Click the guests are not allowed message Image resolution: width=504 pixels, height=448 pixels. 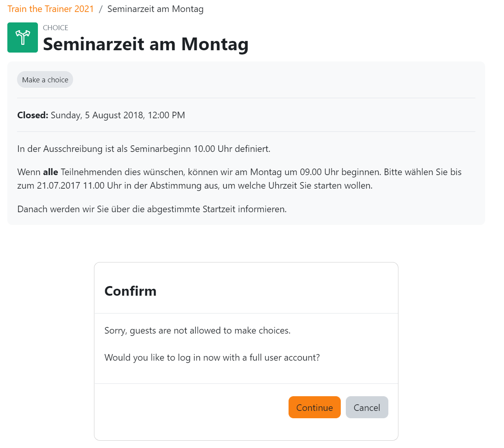197,330
